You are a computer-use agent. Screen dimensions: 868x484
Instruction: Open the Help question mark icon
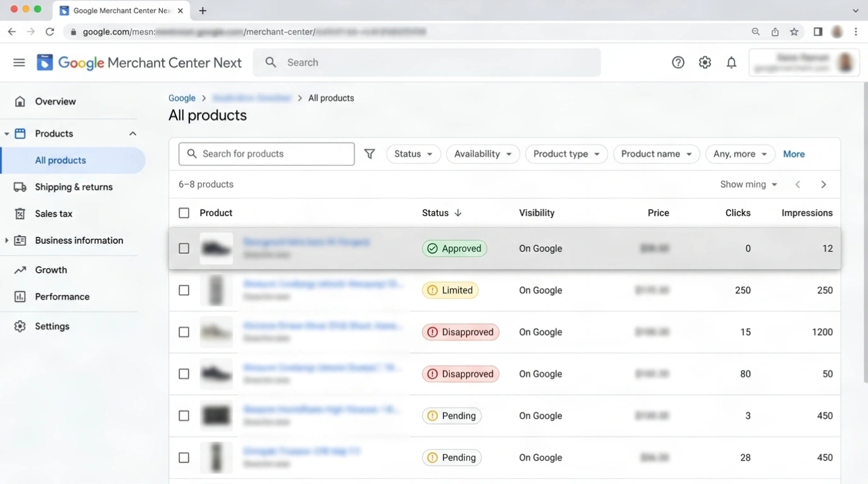(x=678, y=62)
